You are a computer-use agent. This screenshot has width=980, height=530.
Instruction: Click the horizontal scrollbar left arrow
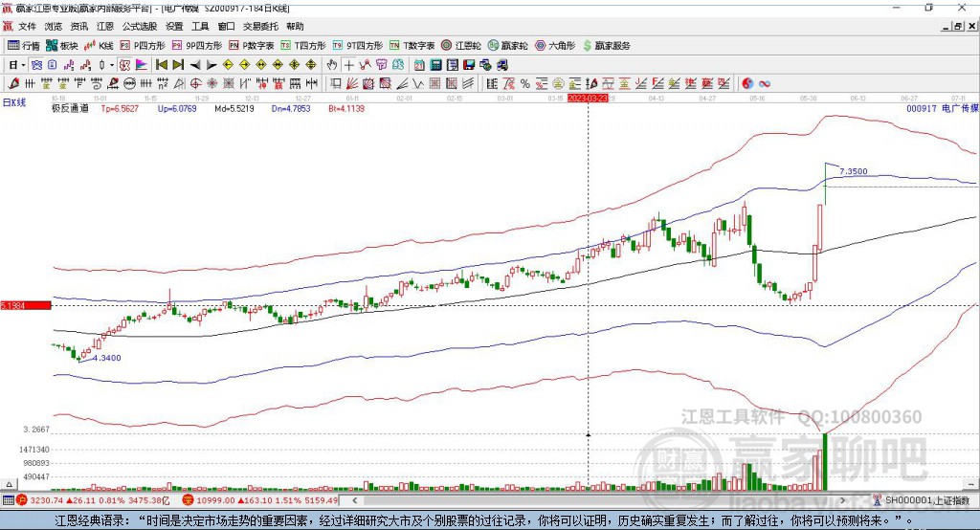point(354,500)
